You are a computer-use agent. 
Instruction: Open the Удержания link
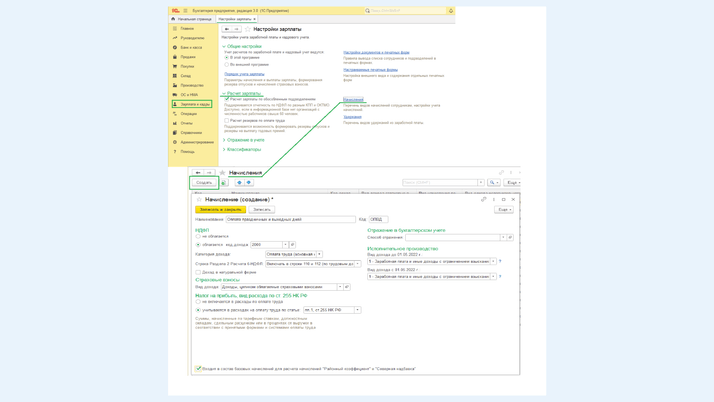coord(352,117)
